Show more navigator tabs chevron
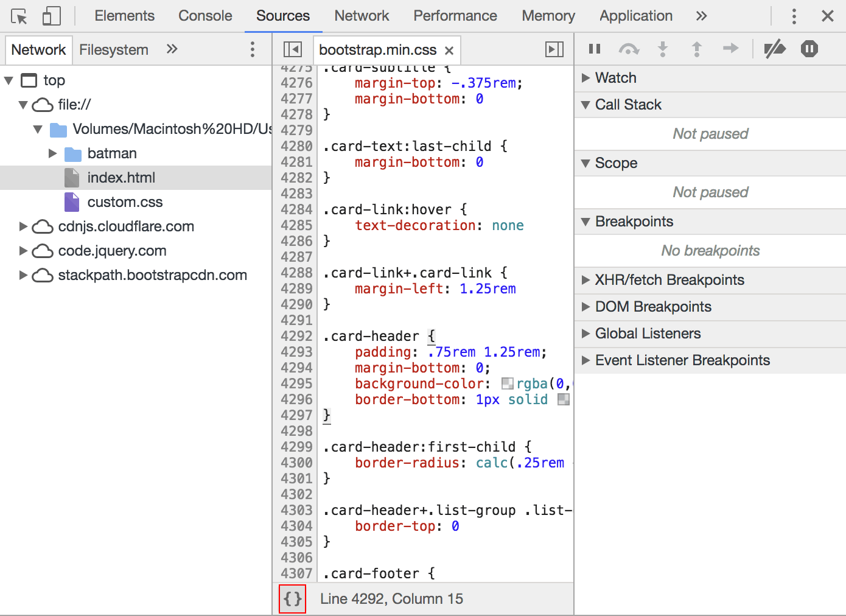 tap(172, 49)
